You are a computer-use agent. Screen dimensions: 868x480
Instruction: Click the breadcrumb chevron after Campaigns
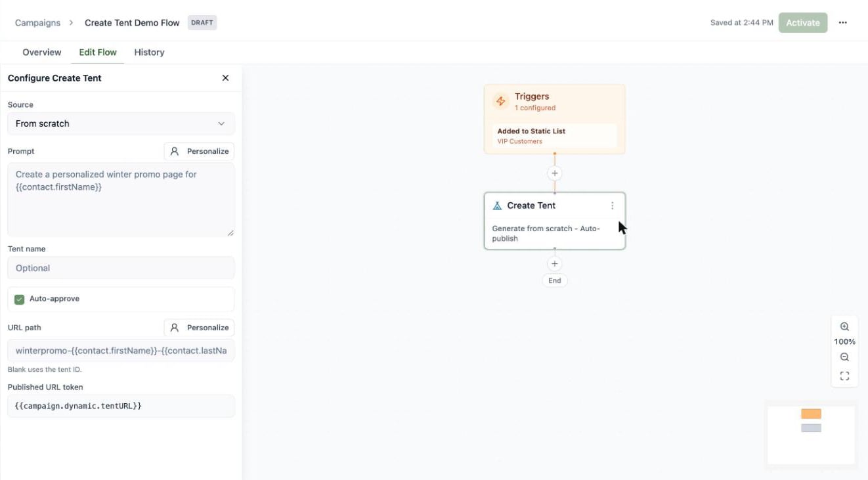click(x=72, y=22)
